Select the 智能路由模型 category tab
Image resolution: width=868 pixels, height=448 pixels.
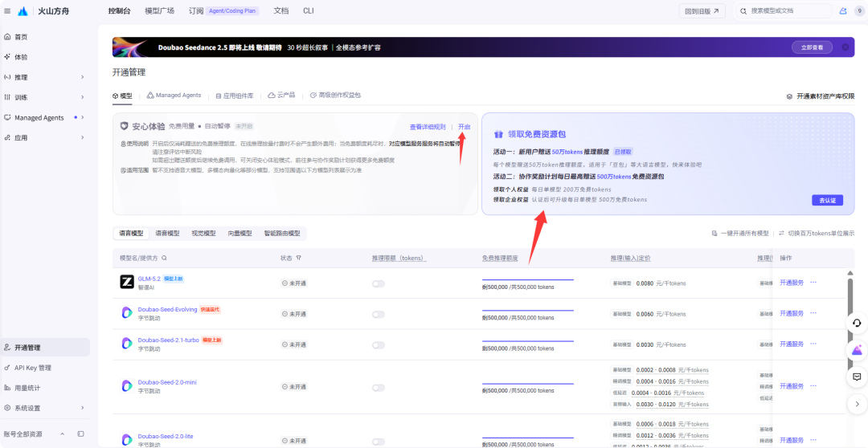click(282, 234)
